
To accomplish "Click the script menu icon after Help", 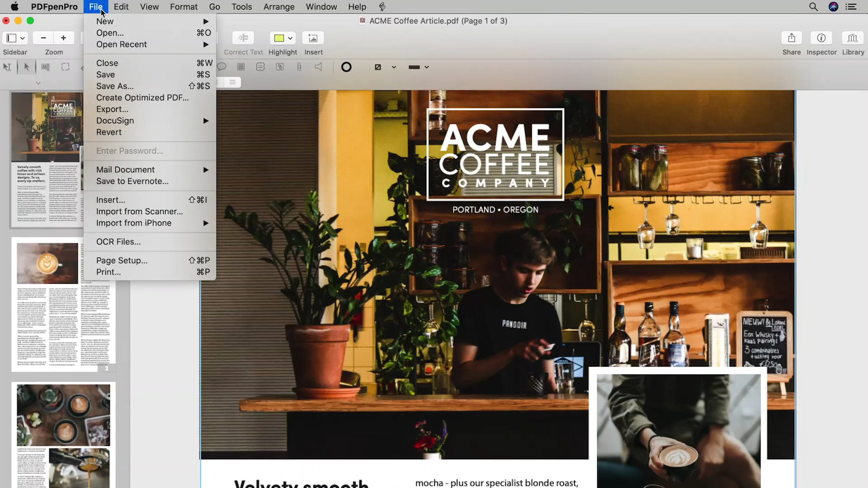I will coord(382,7).
